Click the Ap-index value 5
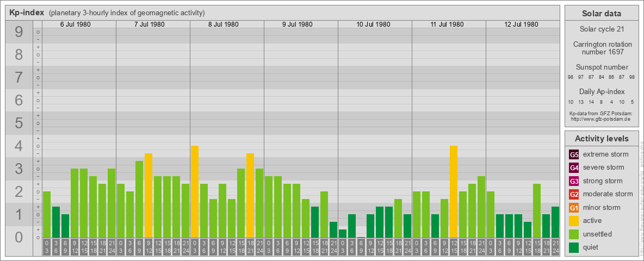 (632, 102)
